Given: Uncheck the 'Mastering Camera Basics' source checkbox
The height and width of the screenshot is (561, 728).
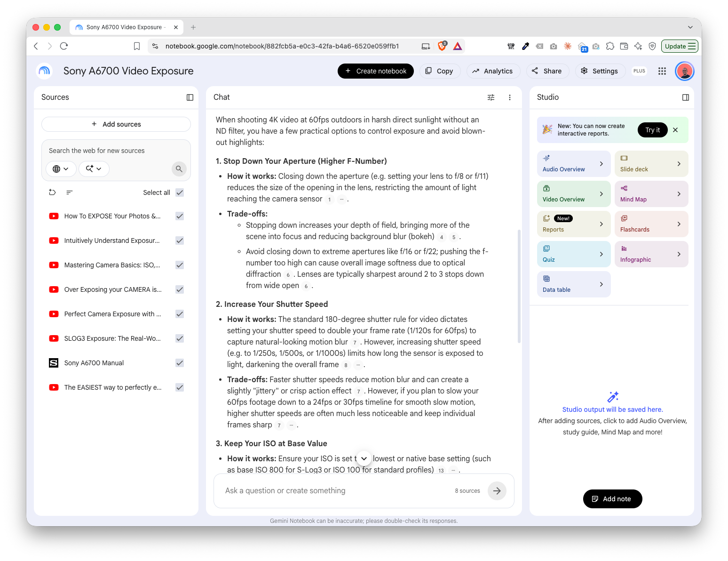Looking at the screenshot, I should tap(180, 265).
